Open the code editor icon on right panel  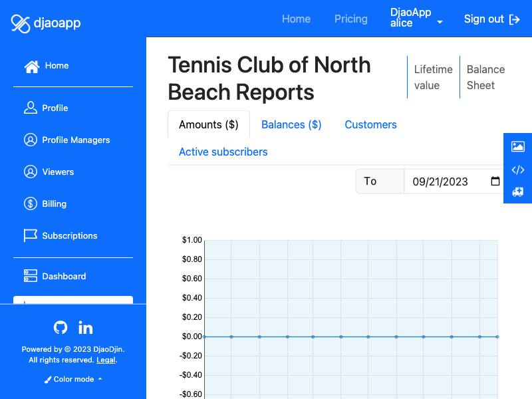click(x=518, y=170)
